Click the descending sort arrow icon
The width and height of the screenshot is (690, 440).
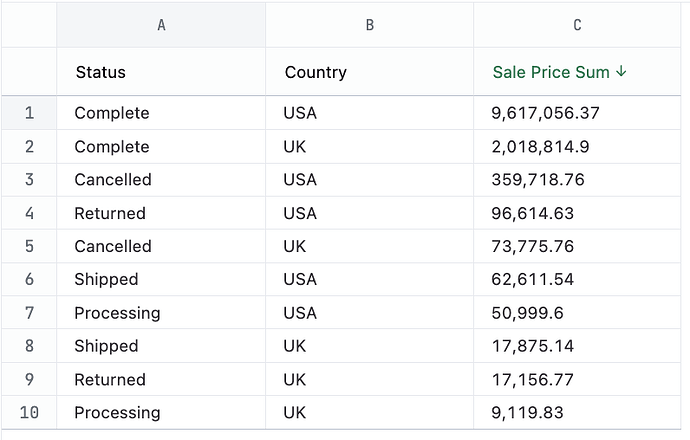(621, 72)
